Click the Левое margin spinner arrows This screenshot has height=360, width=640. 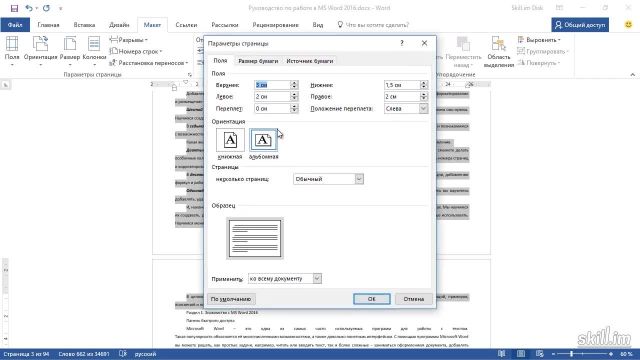294,97
